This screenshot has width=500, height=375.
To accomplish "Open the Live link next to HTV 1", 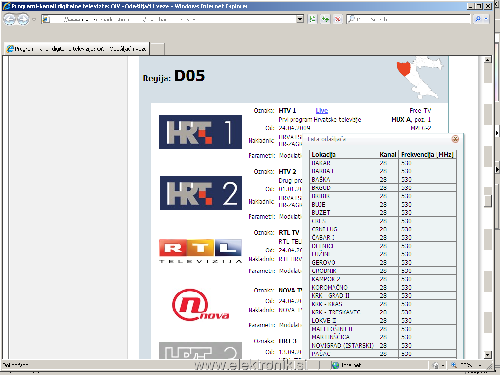I will pyautogui.click(x=322, y=110).
